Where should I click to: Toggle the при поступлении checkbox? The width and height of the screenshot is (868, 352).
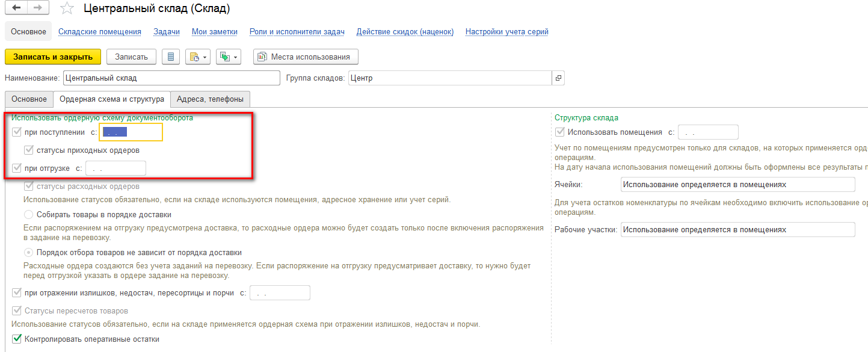[17, 132]
